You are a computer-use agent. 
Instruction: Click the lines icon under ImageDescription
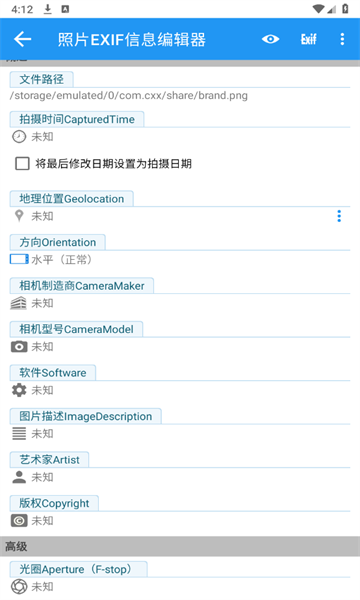tap(19, 434)
